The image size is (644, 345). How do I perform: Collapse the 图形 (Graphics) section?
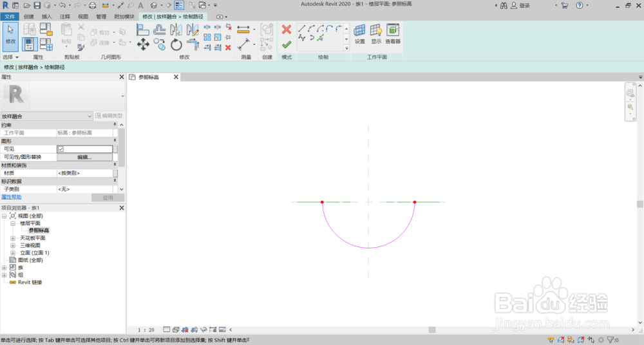[115, 141]
